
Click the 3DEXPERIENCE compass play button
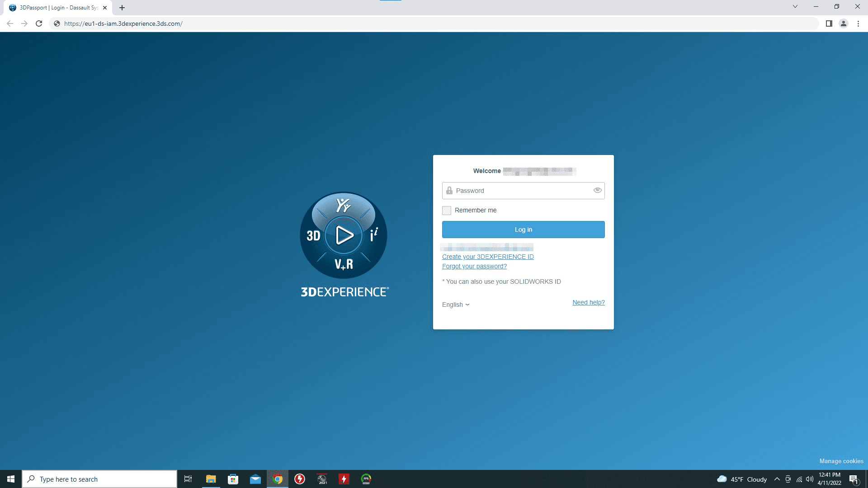[344, 235]
